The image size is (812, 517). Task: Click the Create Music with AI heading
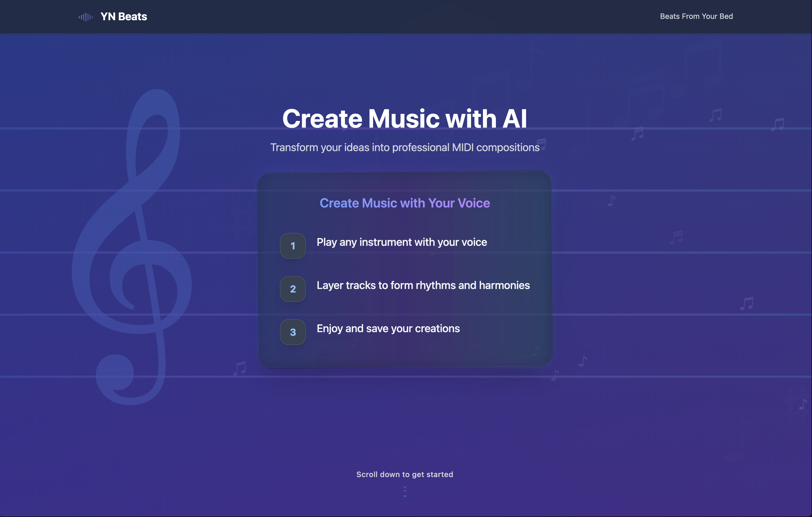pyautogui.click(x=404, y=119)
